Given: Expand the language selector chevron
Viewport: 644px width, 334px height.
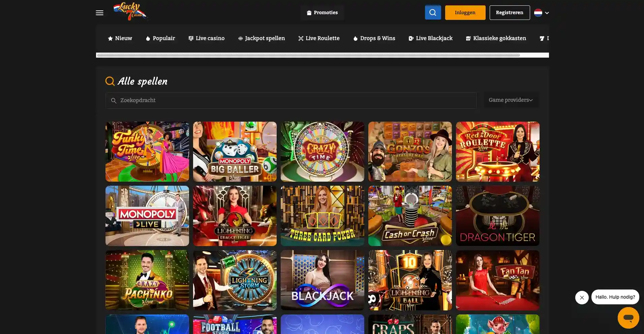Looking at the screenshot, I should 547,13.
